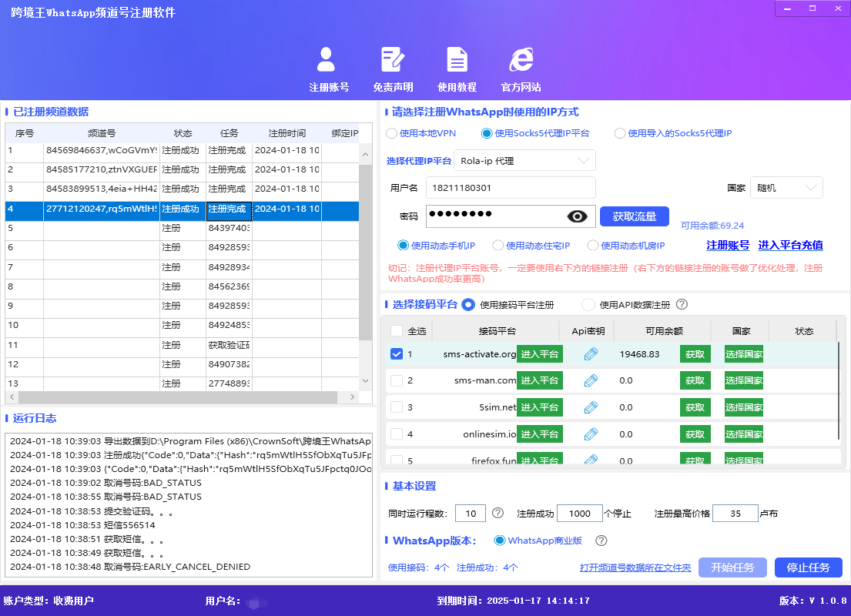Viewport: 851px width, 616px height.
Task: Open help tooltip beside 使用API数据注册
Action: click(682, 304)
